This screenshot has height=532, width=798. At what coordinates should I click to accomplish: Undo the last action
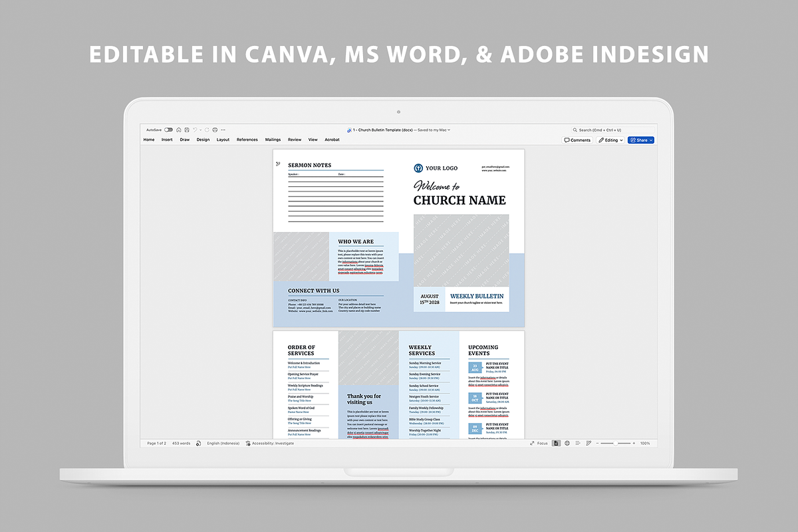[196, 129]
